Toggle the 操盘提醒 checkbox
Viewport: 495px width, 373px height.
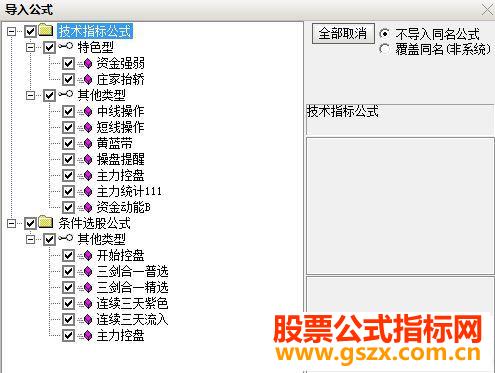coord(68,159)
